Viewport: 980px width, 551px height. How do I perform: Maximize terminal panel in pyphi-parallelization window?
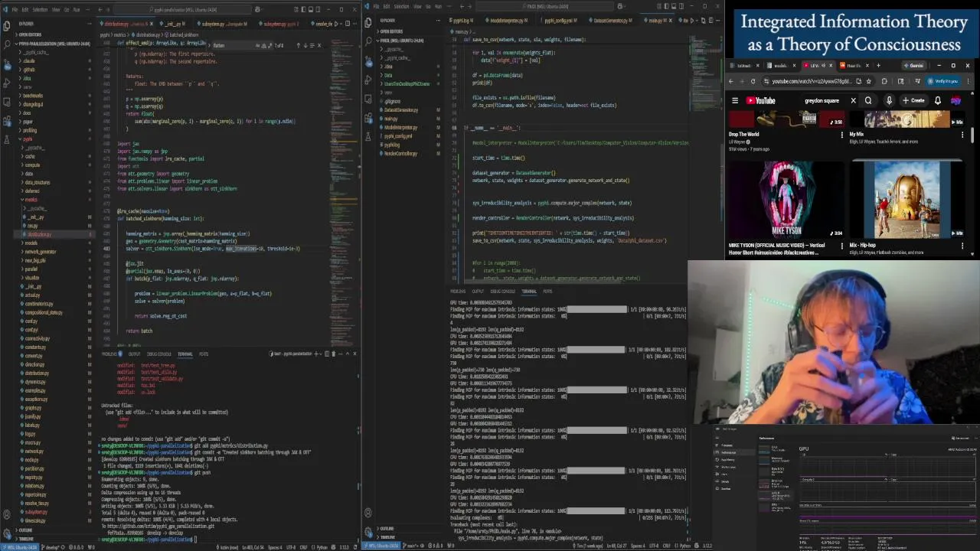click(348, 354)
